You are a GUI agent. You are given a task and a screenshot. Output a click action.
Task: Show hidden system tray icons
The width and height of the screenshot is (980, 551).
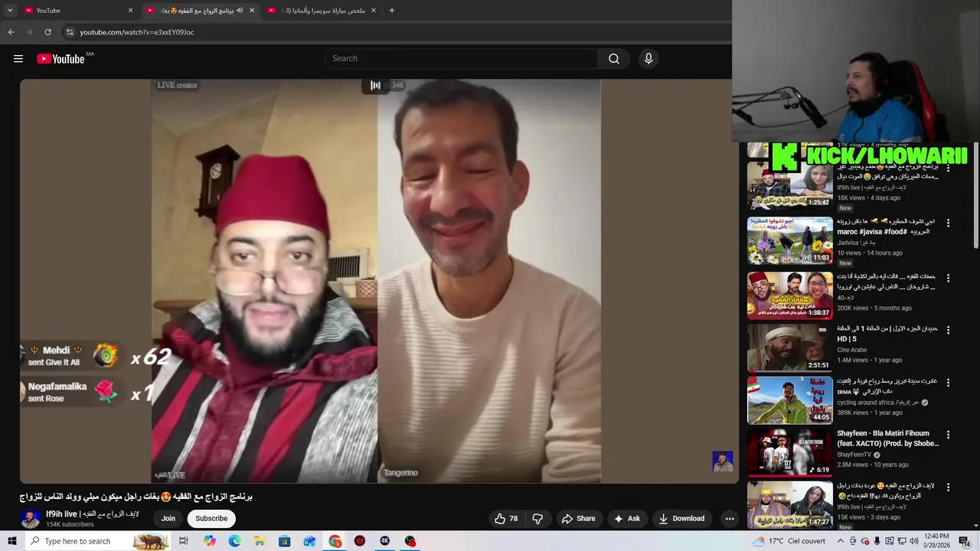[840, 541]
